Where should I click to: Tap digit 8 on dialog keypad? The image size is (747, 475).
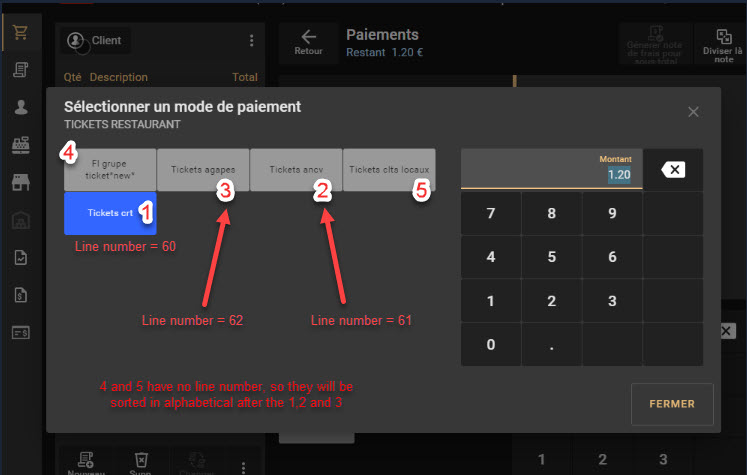click(552, 213)
